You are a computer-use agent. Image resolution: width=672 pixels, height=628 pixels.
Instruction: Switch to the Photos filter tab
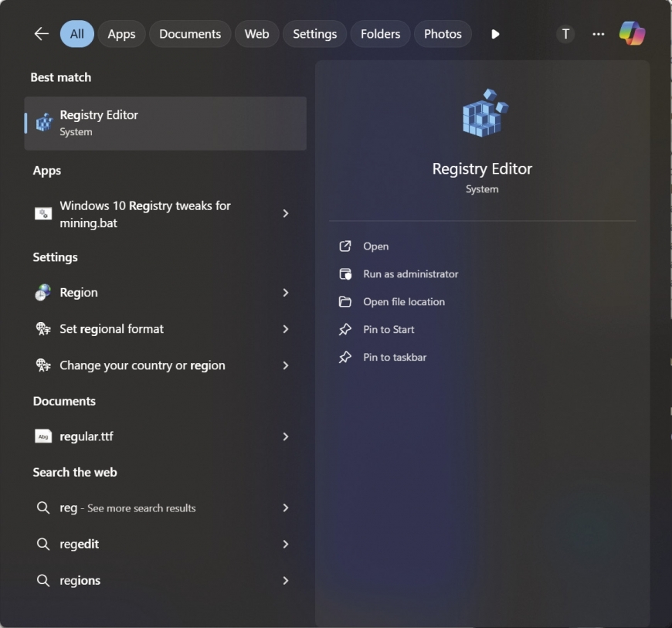[443, 34]
